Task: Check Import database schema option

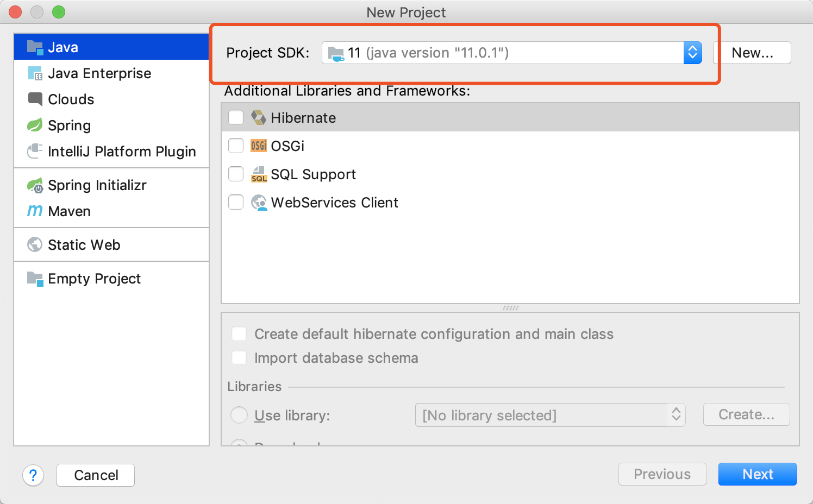Action: [x=239, y=357]
